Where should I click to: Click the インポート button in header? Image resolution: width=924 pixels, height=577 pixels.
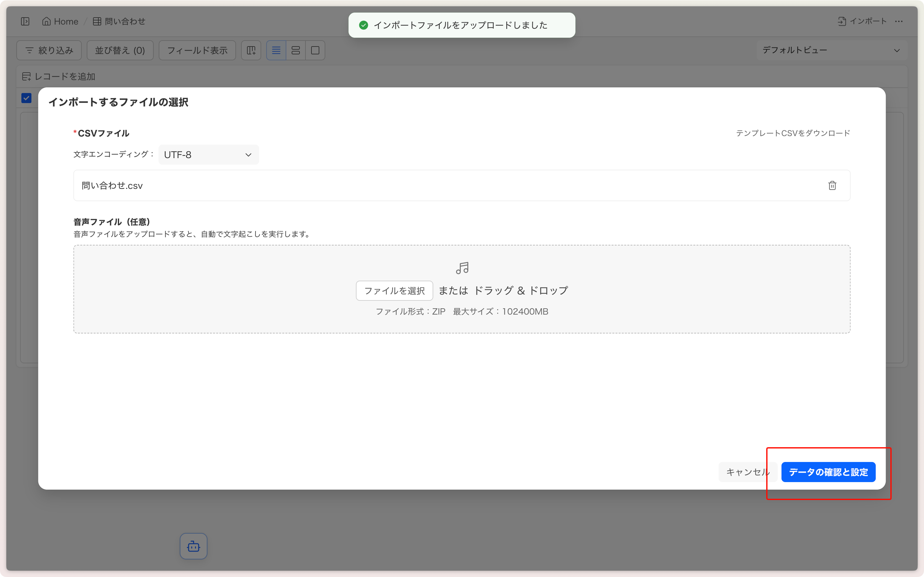pos(862,21)
